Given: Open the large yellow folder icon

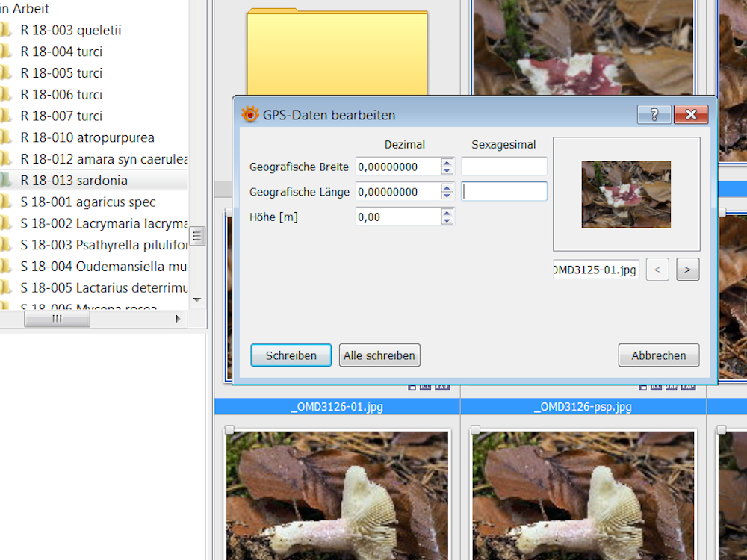Looking at the screenshot, I should point(337,54).
